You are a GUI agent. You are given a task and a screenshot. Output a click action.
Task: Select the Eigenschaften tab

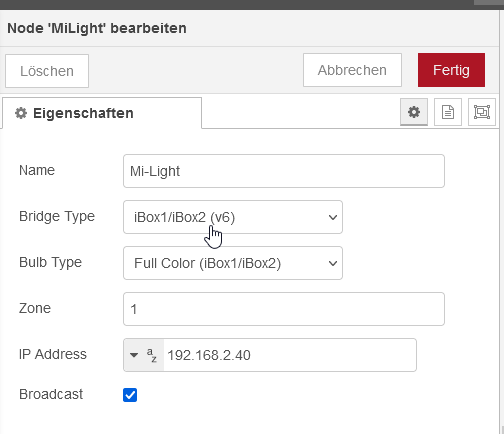pos(102,113)
